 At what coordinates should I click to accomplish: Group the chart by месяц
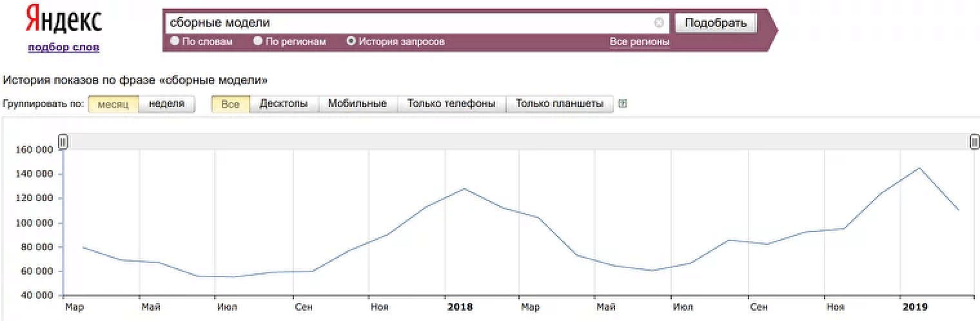[x=113, y=104]
